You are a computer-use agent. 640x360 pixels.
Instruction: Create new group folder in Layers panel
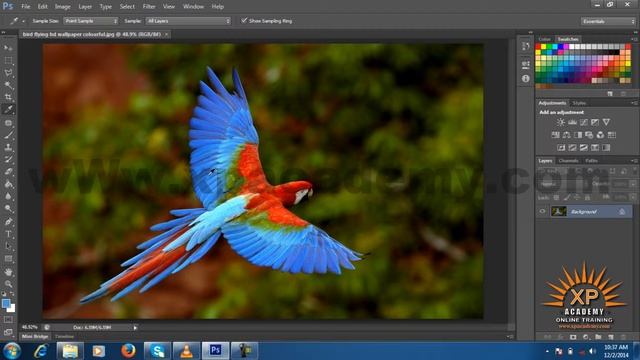point(598,337)
